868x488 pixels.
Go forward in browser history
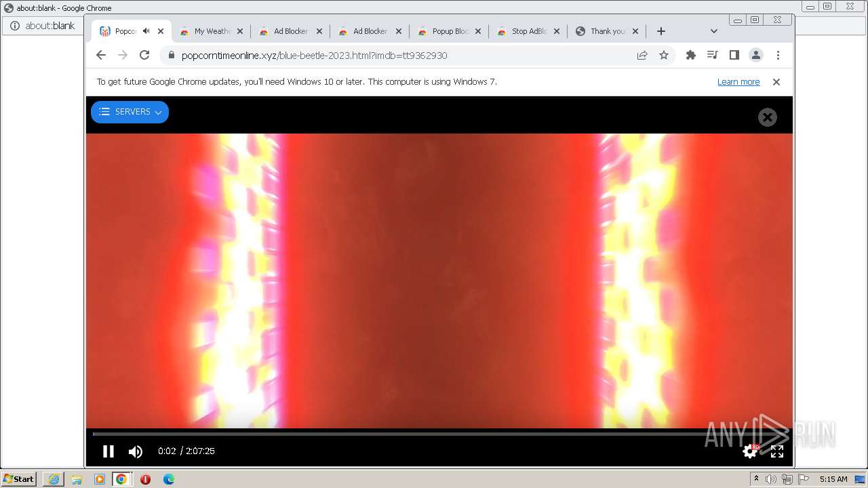point(123,56)
